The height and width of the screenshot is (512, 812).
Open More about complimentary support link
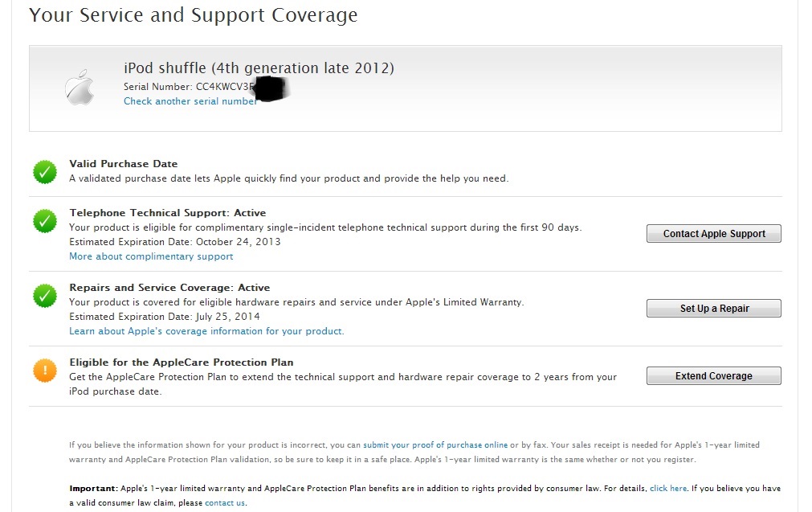(151, 256)
